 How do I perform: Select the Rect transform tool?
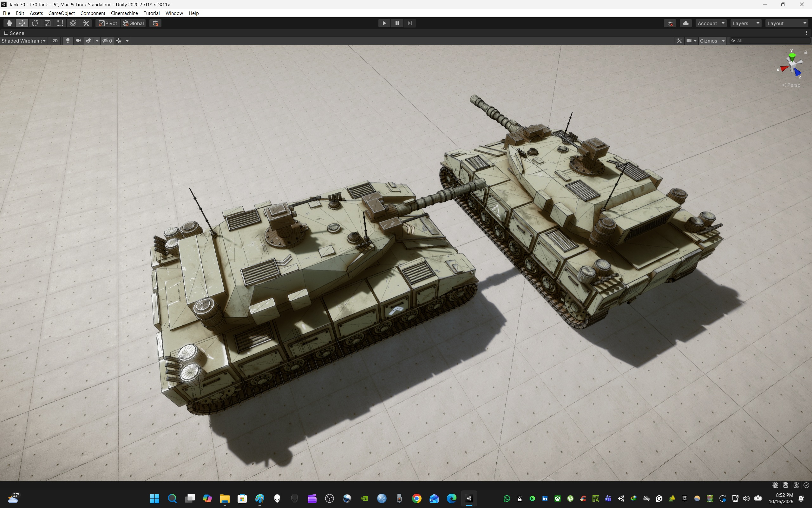coord(60,23)
